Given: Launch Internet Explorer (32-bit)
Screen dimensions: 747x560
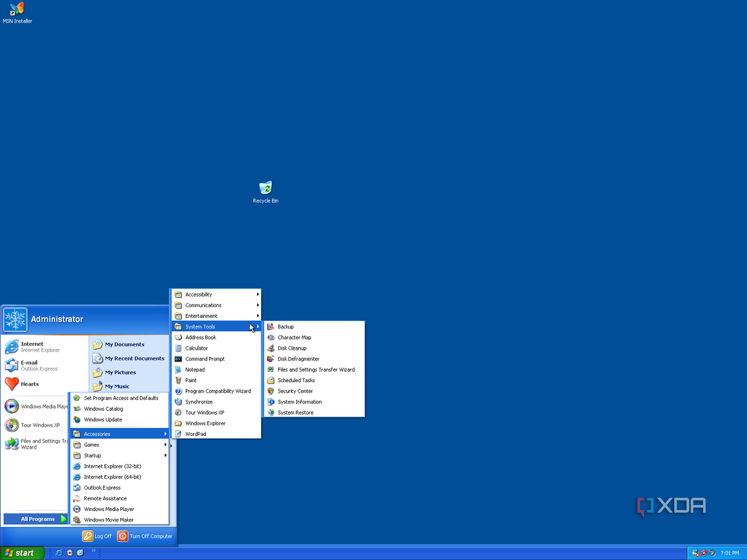Looking at the screenshot, I should pos(120,466).
